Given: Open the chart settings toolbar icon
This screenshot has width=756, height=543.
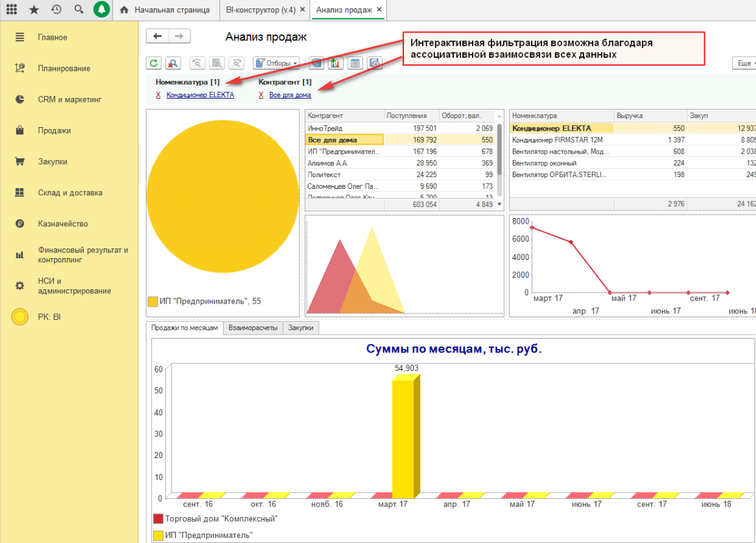Looking at the screenshot, I should tap(335, 63).
